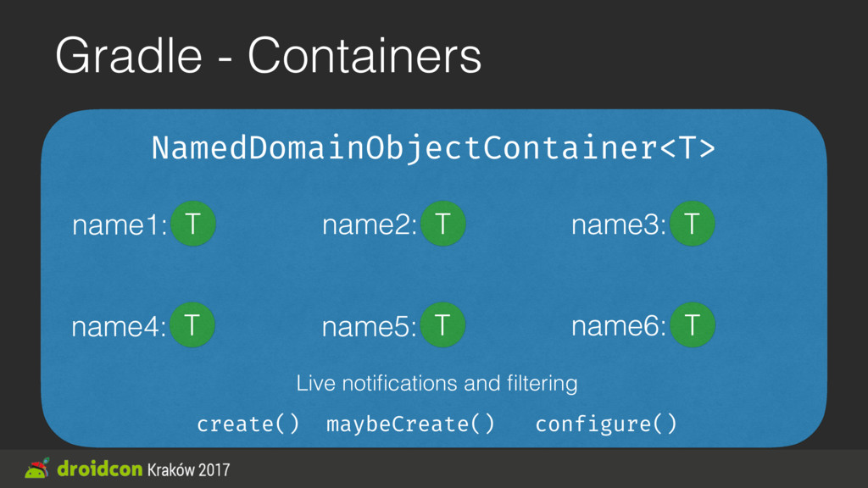
Task: Click the droidcon Android mascot logo
Action: [37, 468]
